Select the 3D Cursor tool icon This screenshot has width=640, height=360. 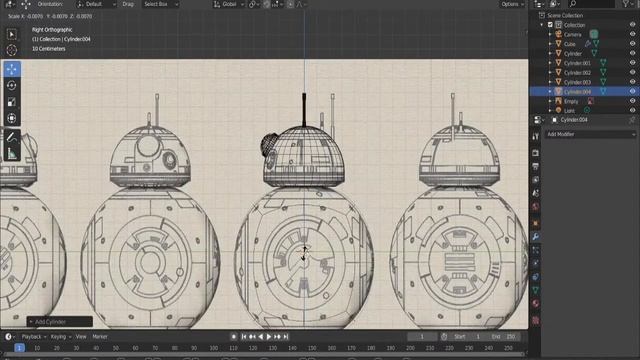pyautogui.click(x=11, y=50)
